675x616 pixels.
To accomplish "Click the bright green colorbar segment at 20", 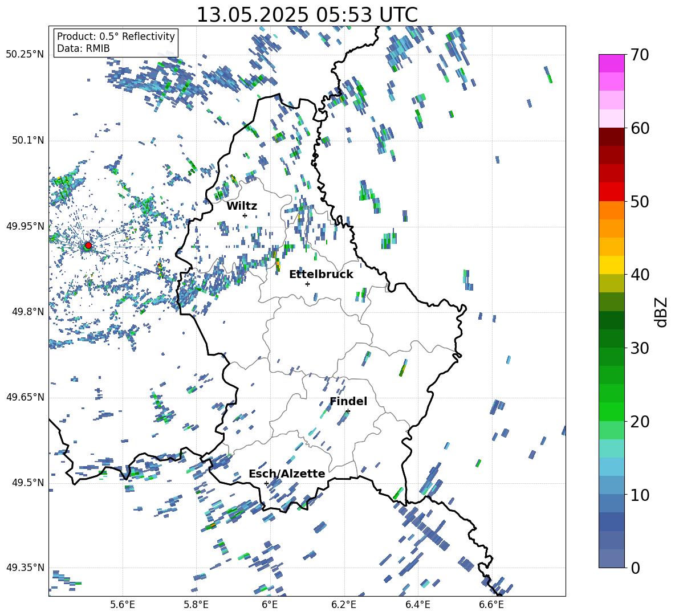I will coord(612,411).
